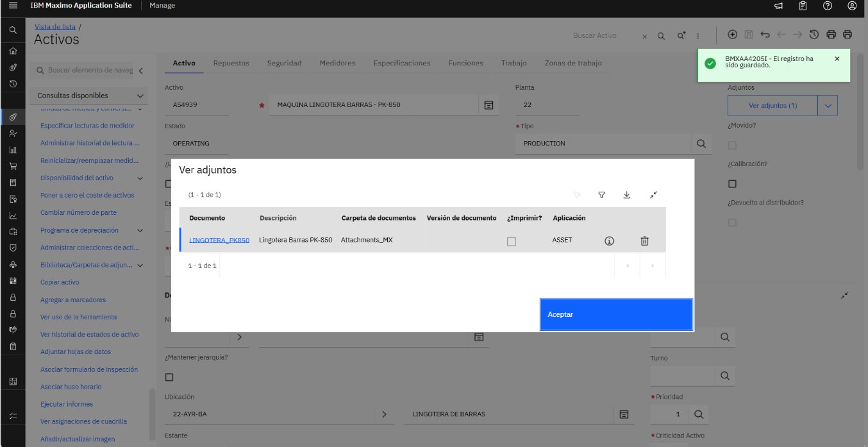The height and width of the screenshot is (447, 868).
Task: Open the LINGOTERA_PK850 document link
Action: click(219, 240)
